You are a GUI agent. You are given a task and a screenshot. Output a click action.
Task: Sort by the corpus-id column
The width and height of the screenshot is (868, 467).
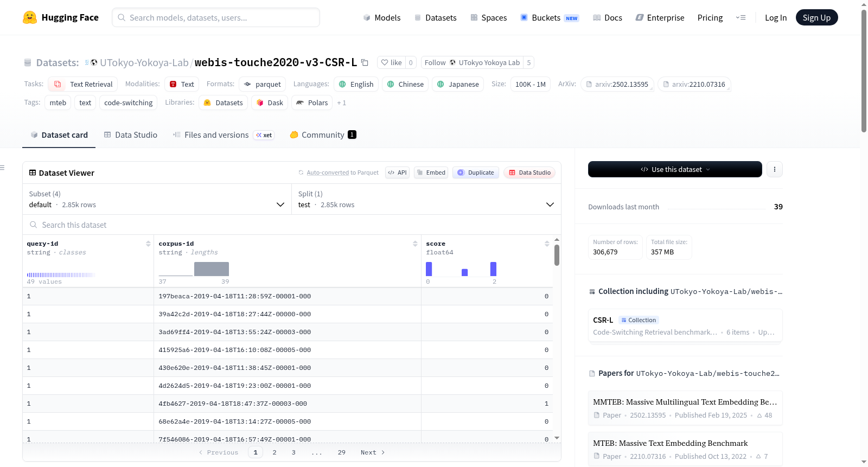(x=415, y=244)
